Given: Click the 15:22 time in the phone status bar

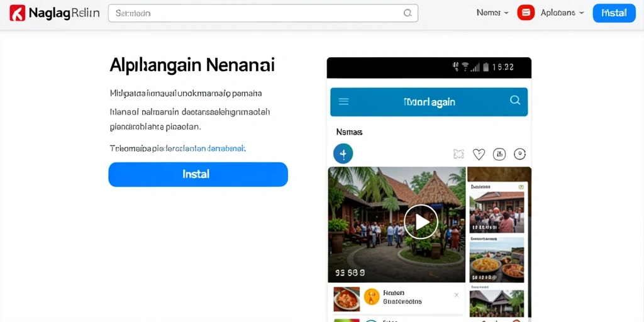Looking at the screenshot, I should [x=502, y=67].
